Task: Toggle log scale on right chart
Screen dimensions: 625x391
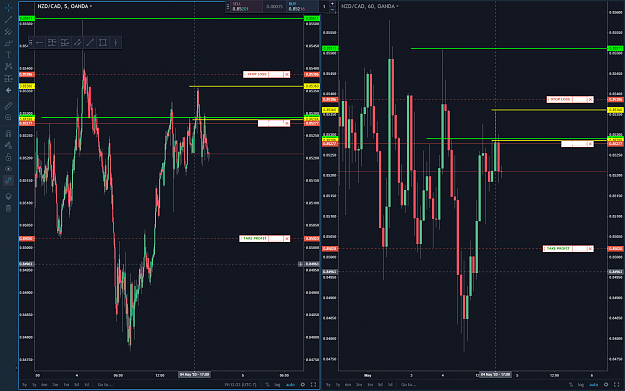Action: (581, 385)
